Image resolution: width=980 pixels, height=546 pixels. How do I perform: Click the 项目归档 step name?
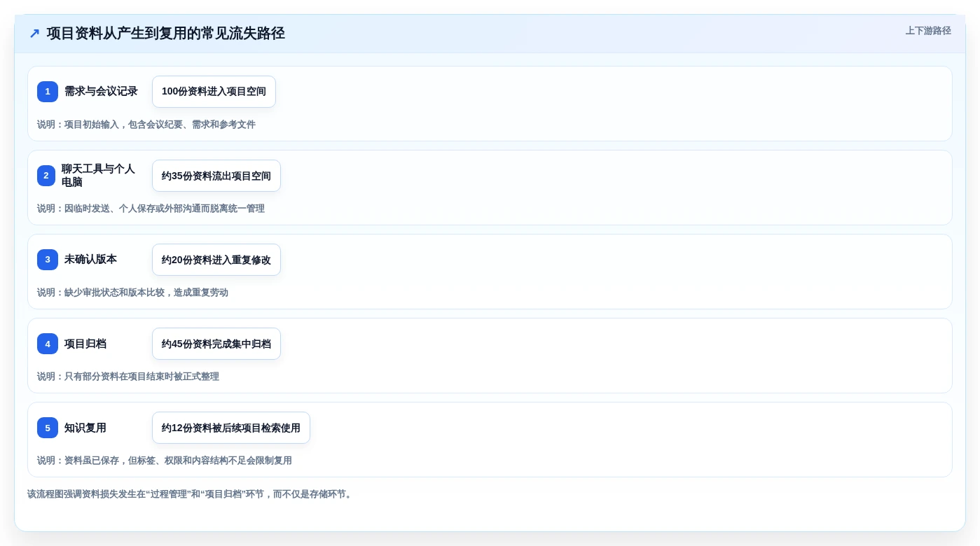[x=85, y=344]
